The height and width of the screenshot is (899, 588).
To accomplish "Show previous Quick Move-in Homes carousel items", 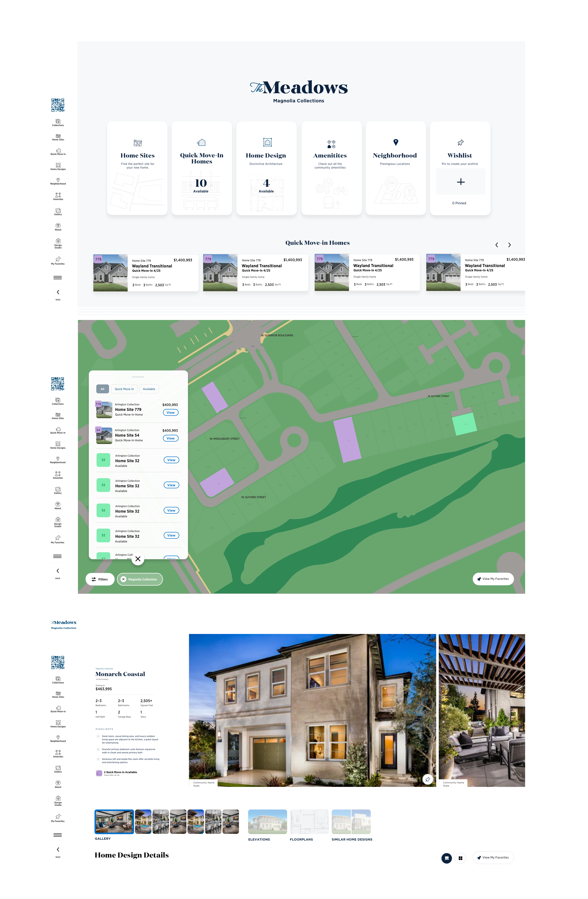I will point(497,245).
